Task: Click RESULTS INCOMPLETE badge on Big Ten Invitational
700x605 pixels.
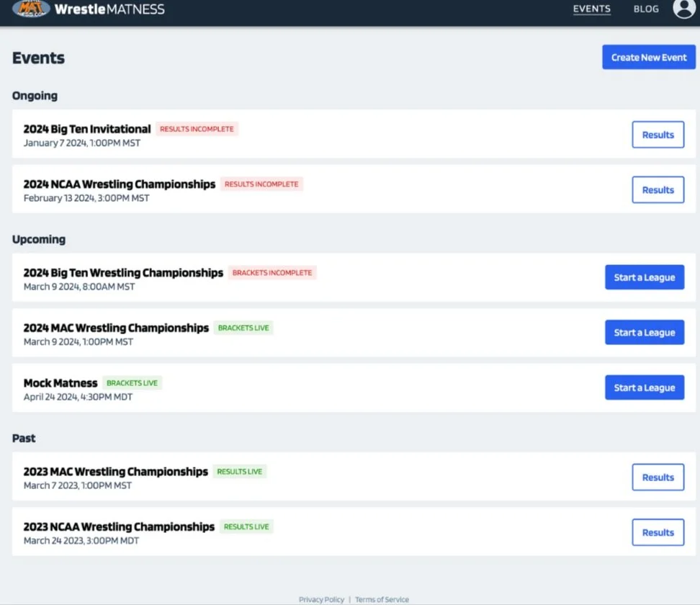Action: point(197,129)
